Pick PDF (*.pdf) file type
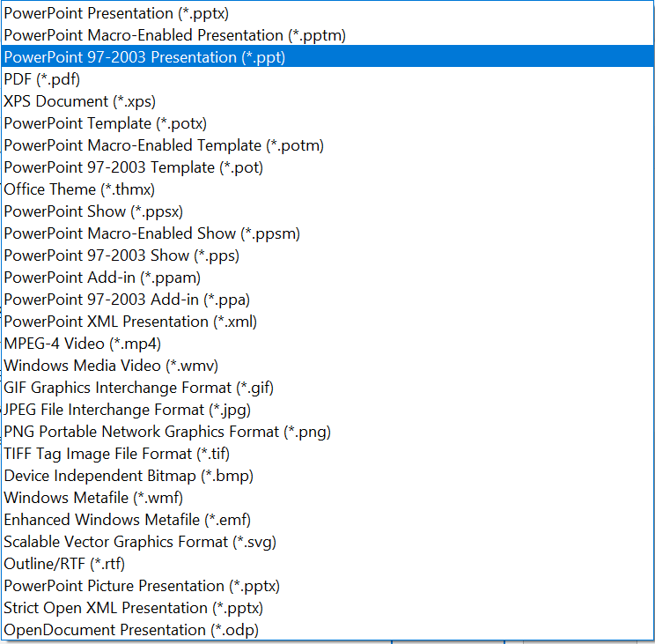Viewport: 655px width, 644px height. pos(327,79)
